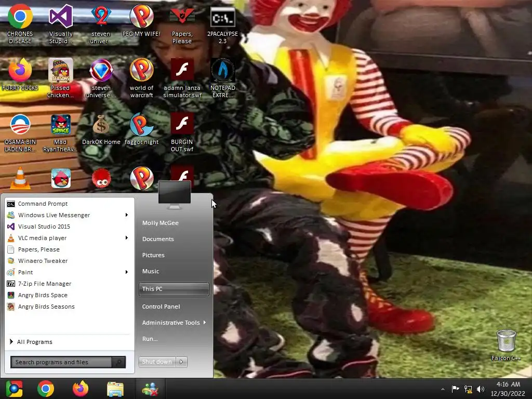Open the NOTEPAD EXTRE... desktop icon
532x399 pixels.
tap(222, 78)
